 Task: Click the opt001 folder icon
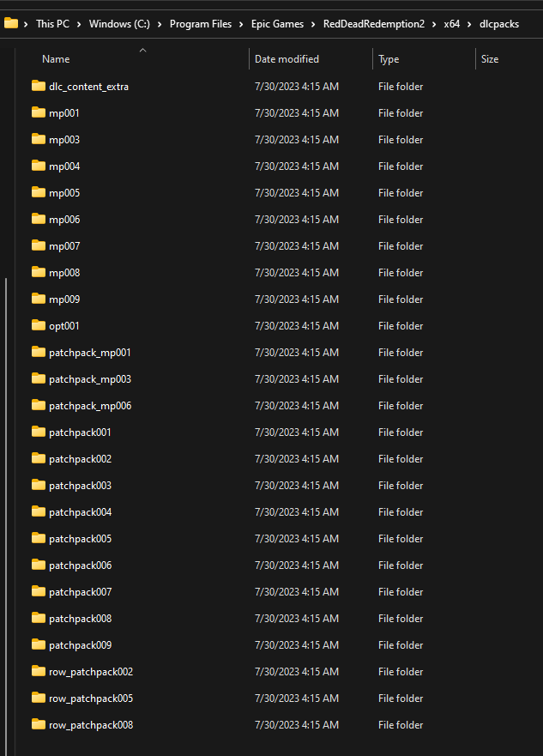39,325
